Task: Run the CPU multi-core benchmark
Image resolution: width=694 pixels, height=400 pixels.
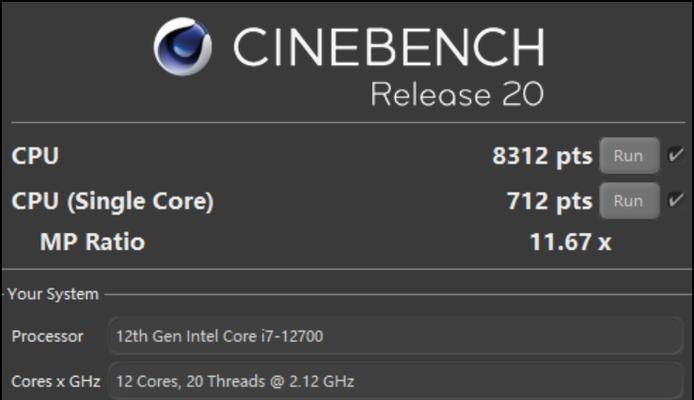Action: [629, 156]
